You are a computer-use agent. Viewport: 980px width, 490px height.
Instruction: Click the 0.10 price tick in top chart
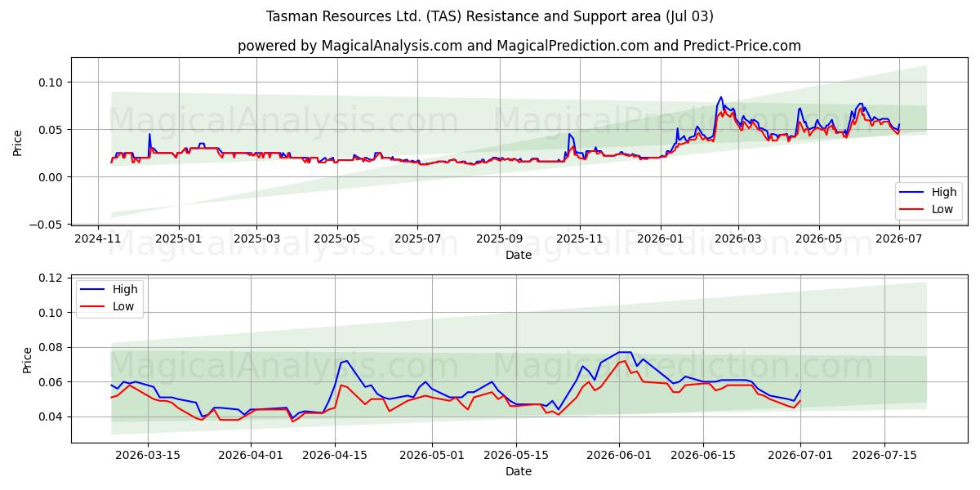pos(51,82)
